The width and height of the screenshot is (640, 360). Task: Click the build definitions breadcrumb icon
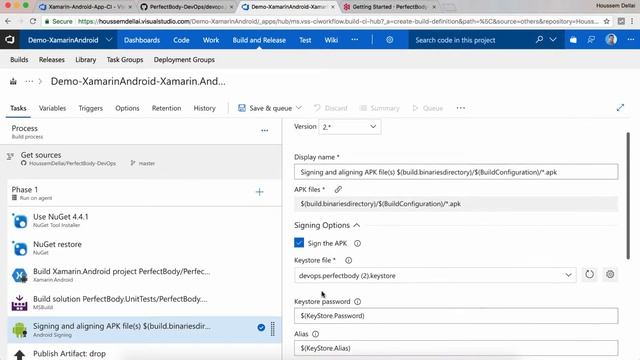click(x=13, y=82)
